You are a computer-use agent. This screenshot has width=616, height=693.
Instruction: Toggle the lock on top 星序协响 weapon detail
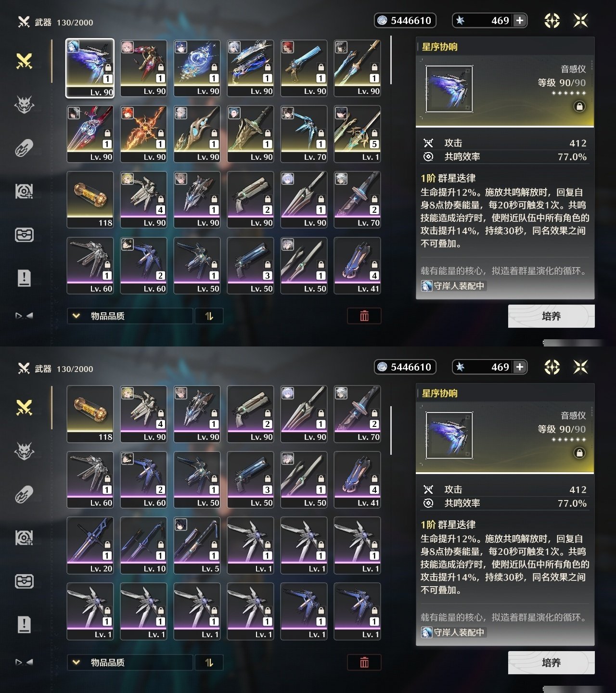coord(579,106)
